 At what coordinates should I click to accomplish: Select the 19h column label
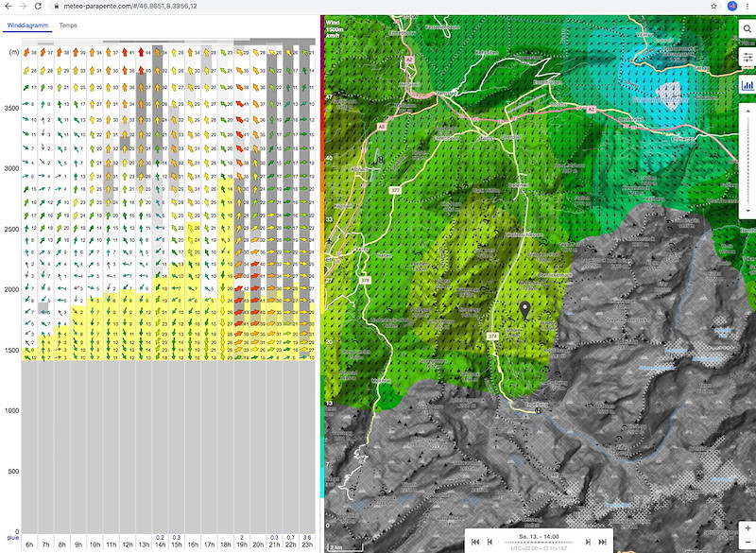tap(242, 544)
